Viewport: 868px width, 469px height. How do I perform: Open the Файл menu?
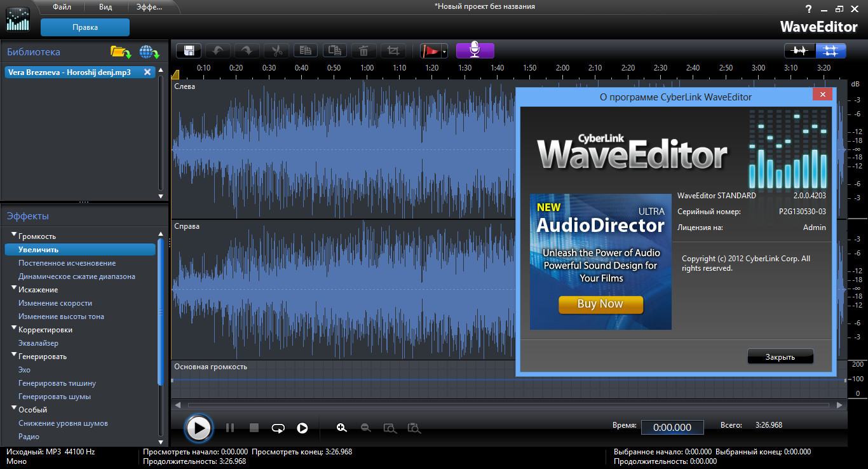click(62, 7)
